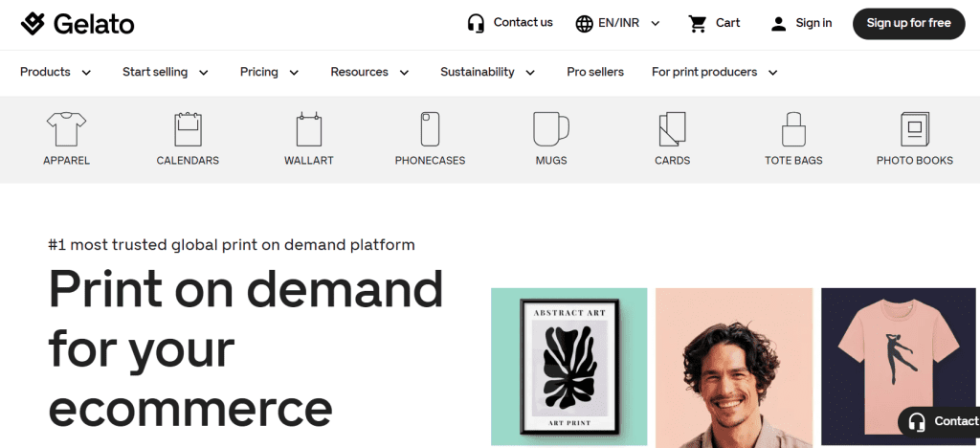
Task: Click the WALLART category label
Action: tap(309, 161)
